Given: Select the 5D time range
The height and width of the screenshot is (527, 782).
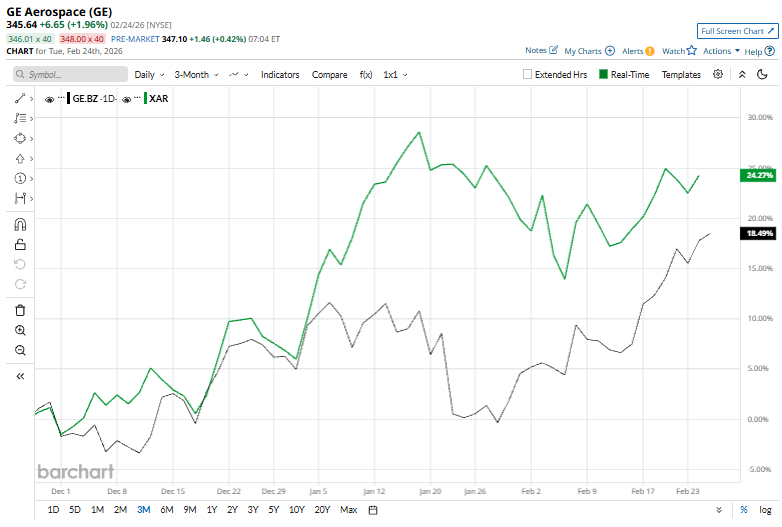Looking at the screenshot, I should (75, 510).
